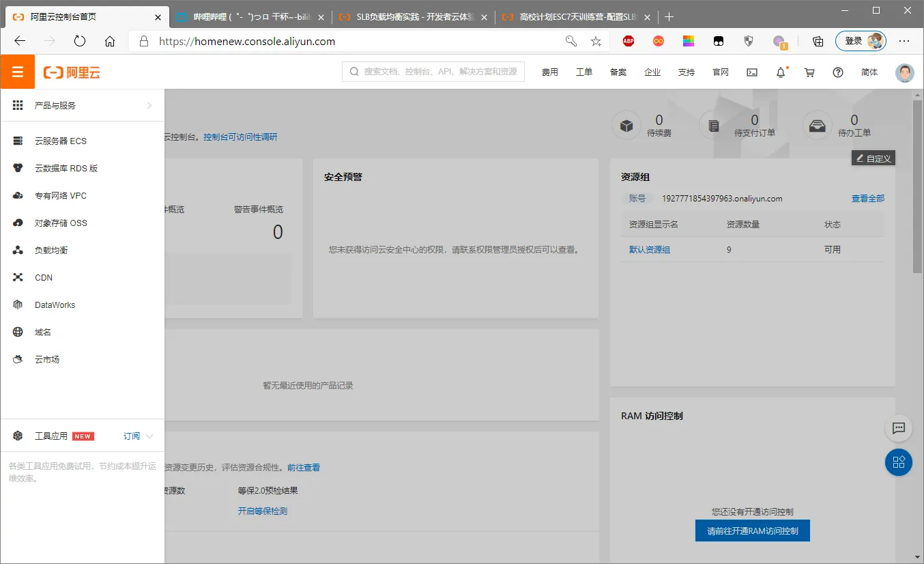
Task: Open the chat feedback floating icon
Action: click(x=899, y=429)
